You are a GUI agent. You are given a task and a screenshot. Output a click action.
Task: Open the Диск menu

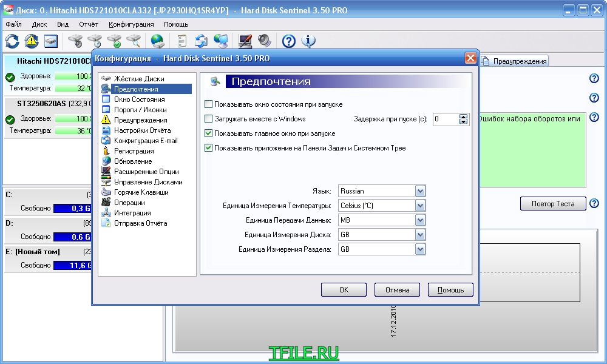(39, 24)
